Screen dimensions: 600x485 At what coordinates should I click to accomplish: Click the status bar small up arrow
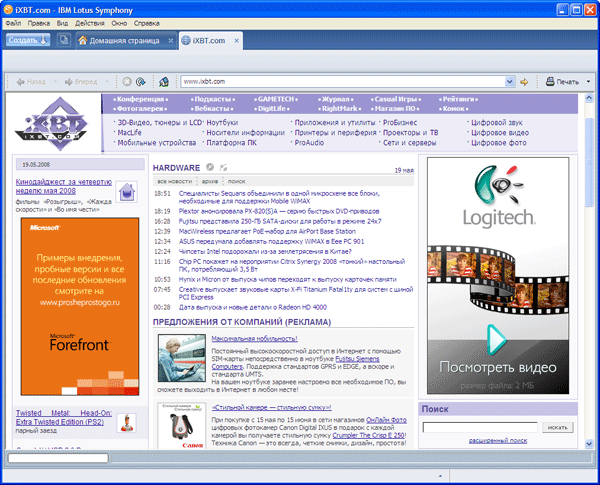[440, 476]
